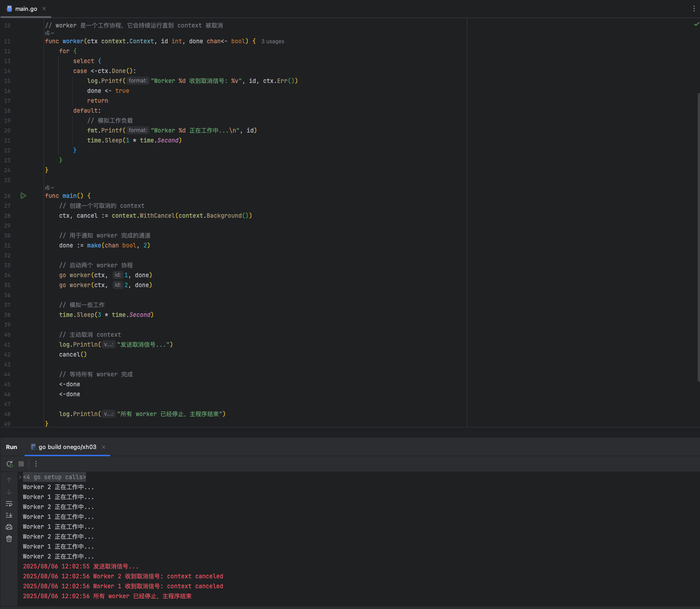
Task: Click console line 'Worker 1 收到取消信号: context canceled'
Action: [x=123, y=586]
